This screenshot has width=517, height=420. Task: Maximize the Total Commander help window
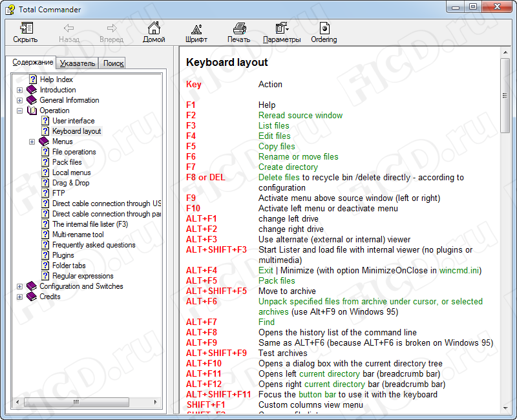473,6
